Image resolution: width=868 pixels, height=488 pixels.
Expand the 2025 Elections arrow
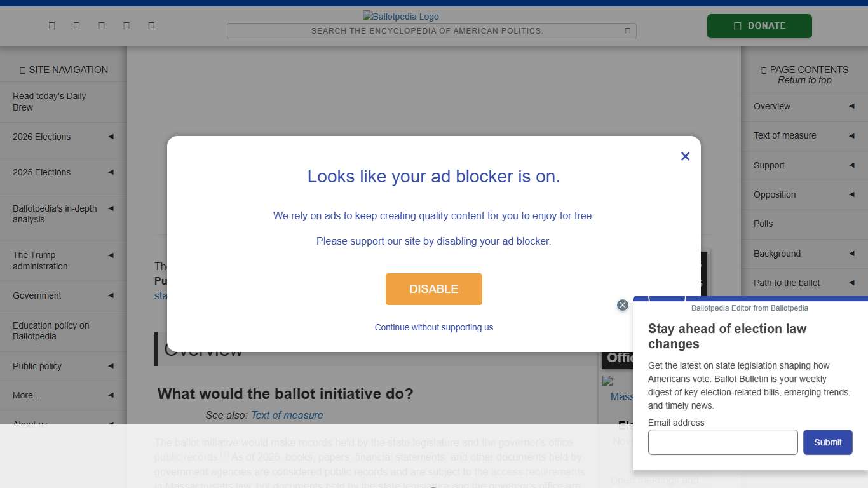tap(111, 172)
